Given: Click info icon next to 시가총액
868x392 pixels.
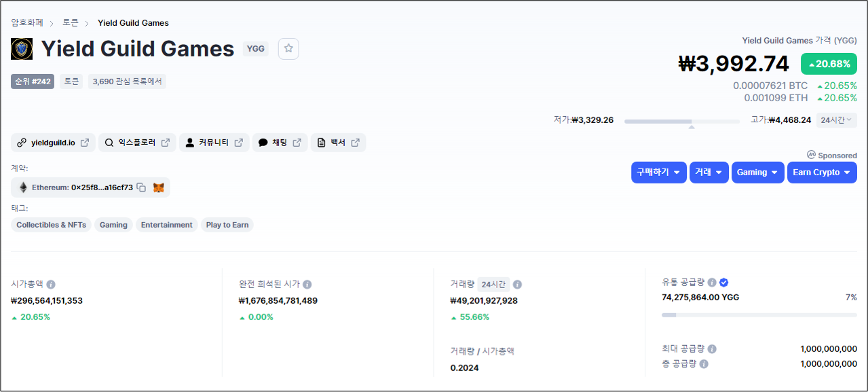Looking at the screenshot, I should point(51,285).
